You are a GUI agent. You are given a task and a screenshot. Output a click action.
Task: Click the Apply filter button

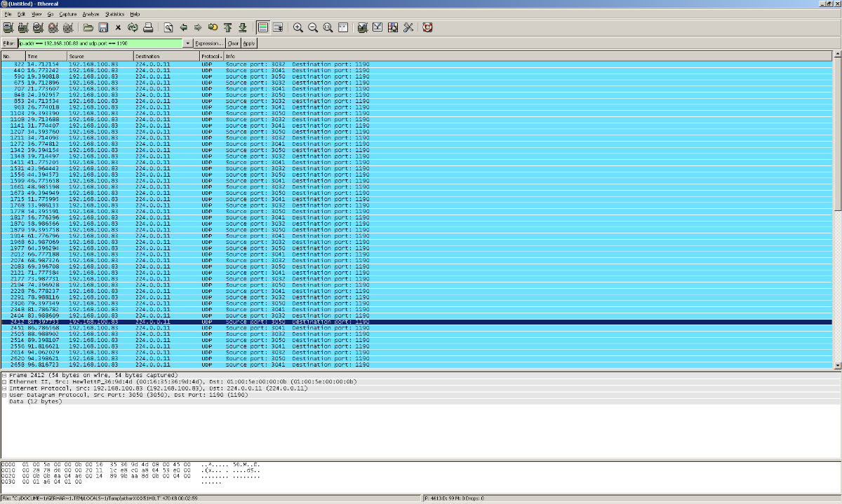pyautogui.click(x=249, y=43)
